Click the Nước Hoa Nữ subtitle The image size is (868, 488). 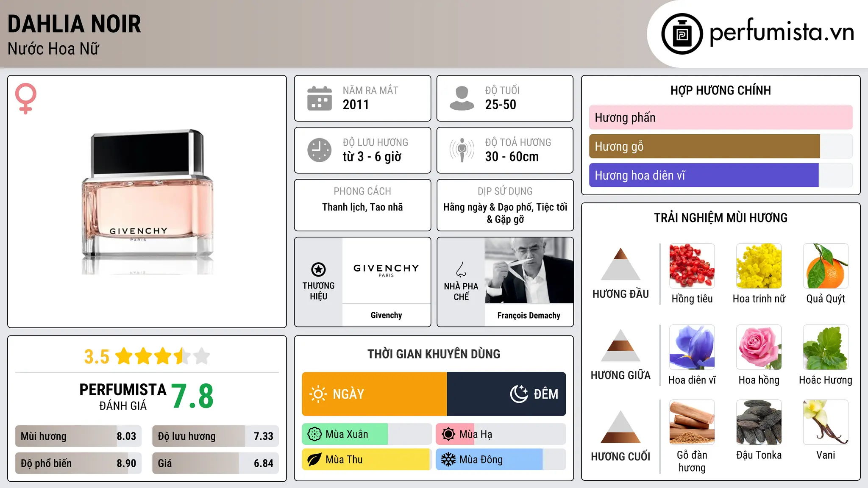(x=53, y=49)
